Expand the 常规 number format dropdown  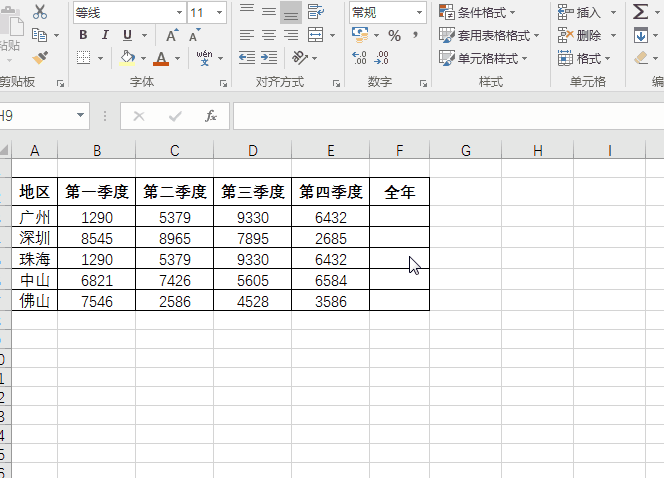click(420, 13)
